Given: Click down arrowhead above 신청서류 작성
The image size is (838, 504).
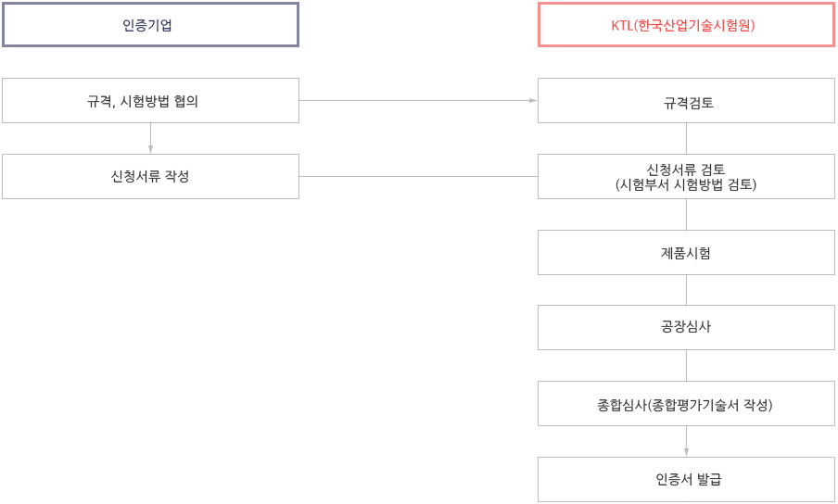Looking at the screenshot, I should point(151,149).
